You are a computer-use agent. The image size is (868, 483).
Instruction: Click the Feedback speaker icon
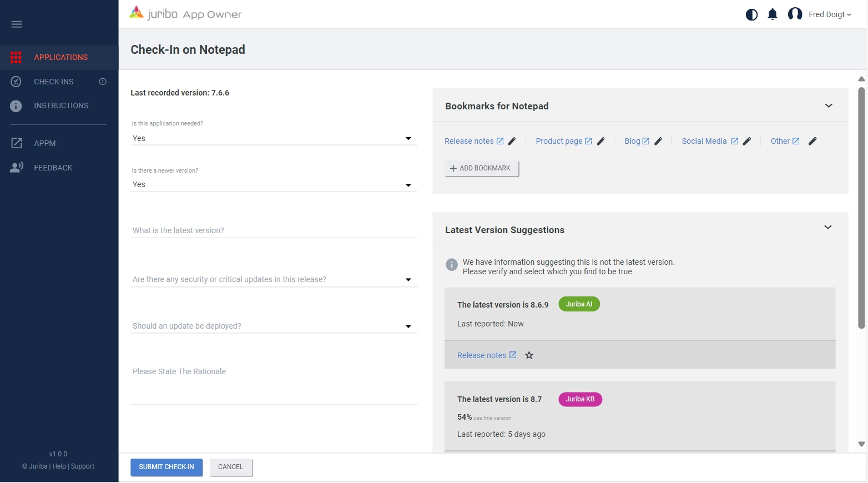click(x=17, y=167)
